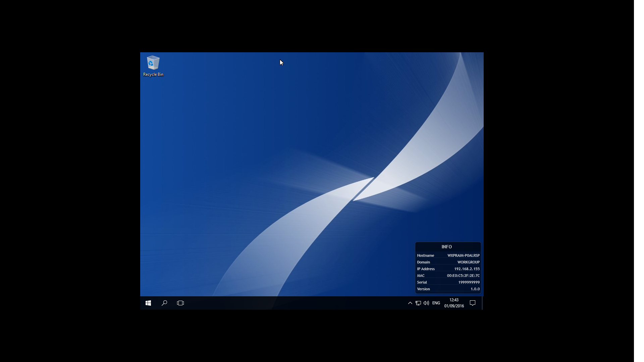644x362 pixels.
Task: Click the version value 1.0.0
Action: (x=475, y=289)
